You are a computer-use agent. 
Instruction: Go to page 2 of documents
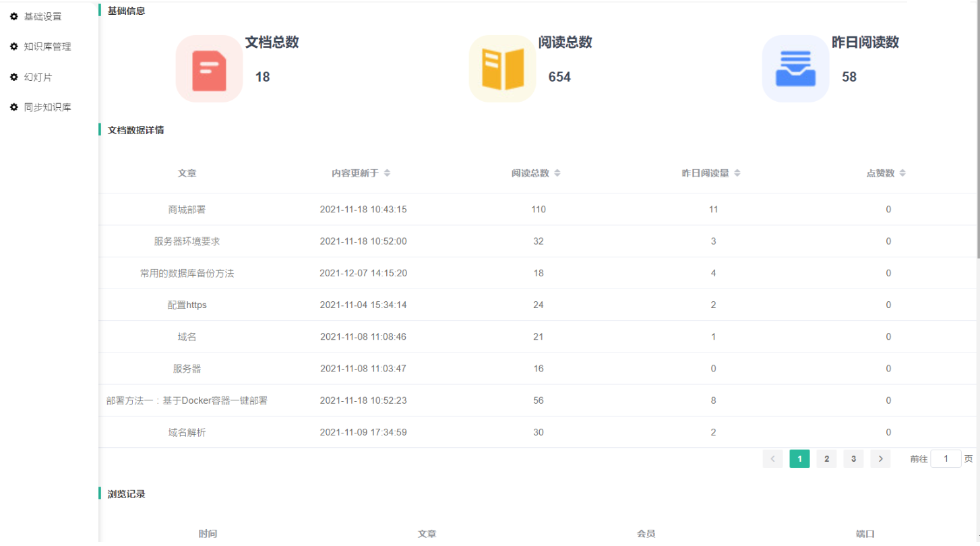(x=826, y=459)
